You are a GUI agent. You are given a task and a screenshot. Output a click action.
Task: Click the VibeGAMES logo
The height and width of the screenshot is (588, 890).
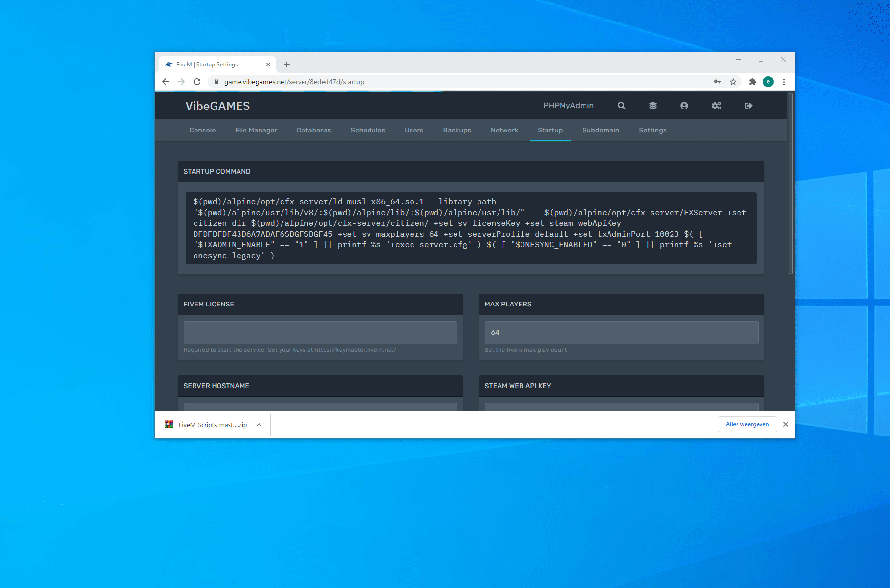(x=217, y=106)
